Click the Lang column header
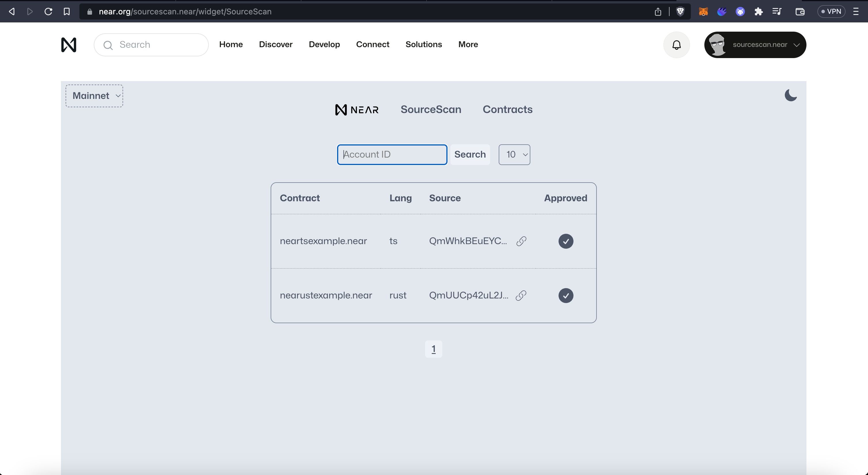 pyautogui.click(x=400, y=198)
